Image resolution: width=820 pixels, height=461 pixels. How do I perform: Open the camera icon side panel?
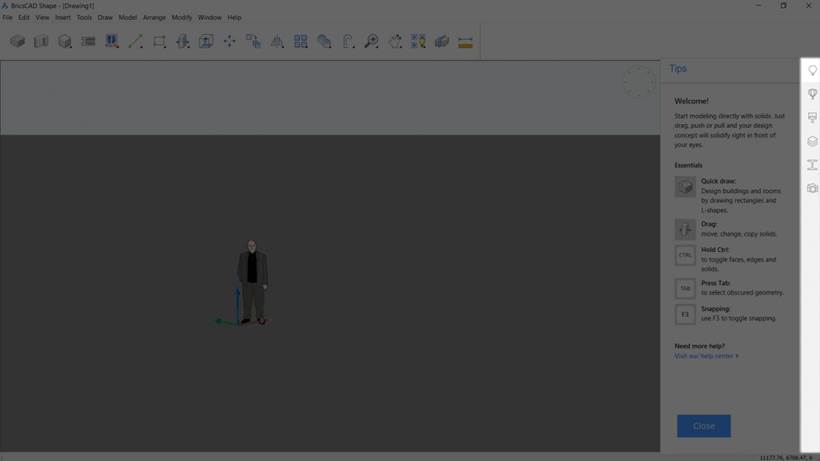click(x=812, y=188)
